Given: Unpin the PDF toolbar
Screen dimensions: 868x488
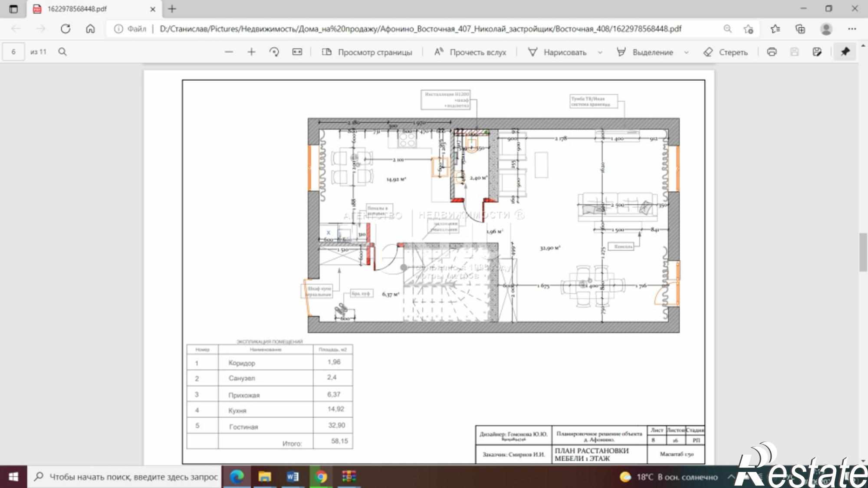Looking at the screenshot, I should [x=845, y=52].
